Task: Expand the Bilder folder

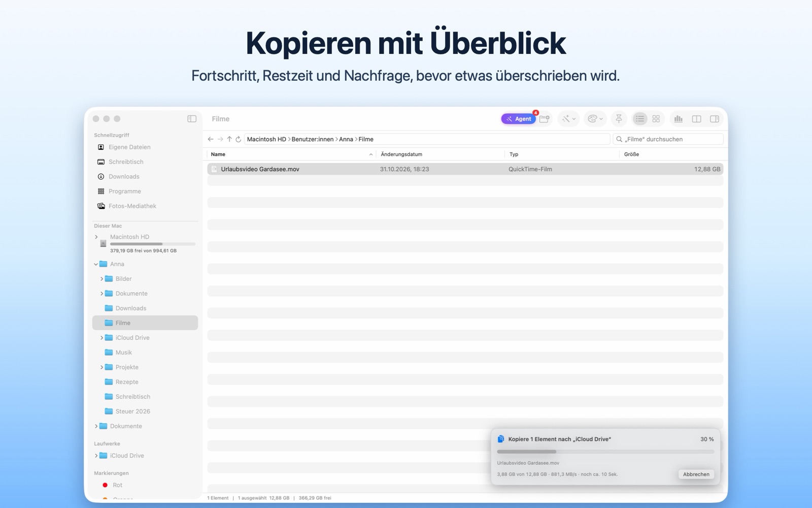Action: [102, 279]
